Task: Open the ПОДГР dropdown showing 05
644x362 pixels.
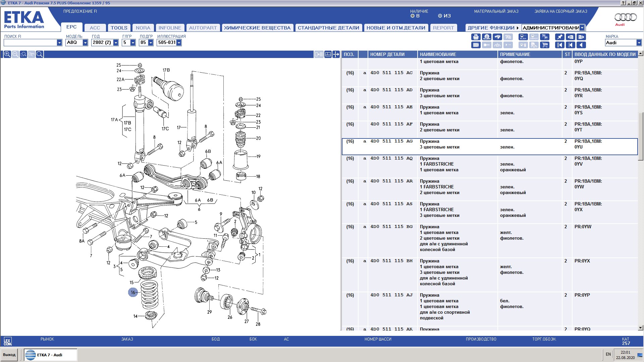Action: tap(151, 43)
